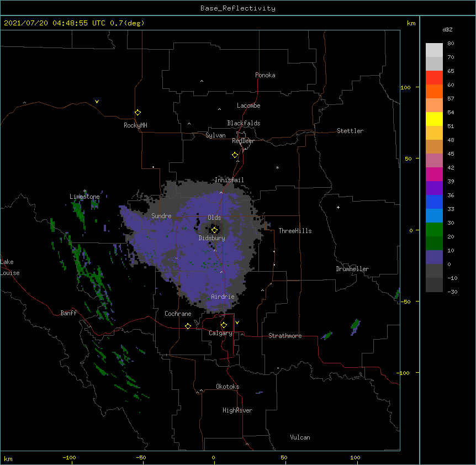
Task: Click the Drumheller city label
Action: tap(352, 269)
